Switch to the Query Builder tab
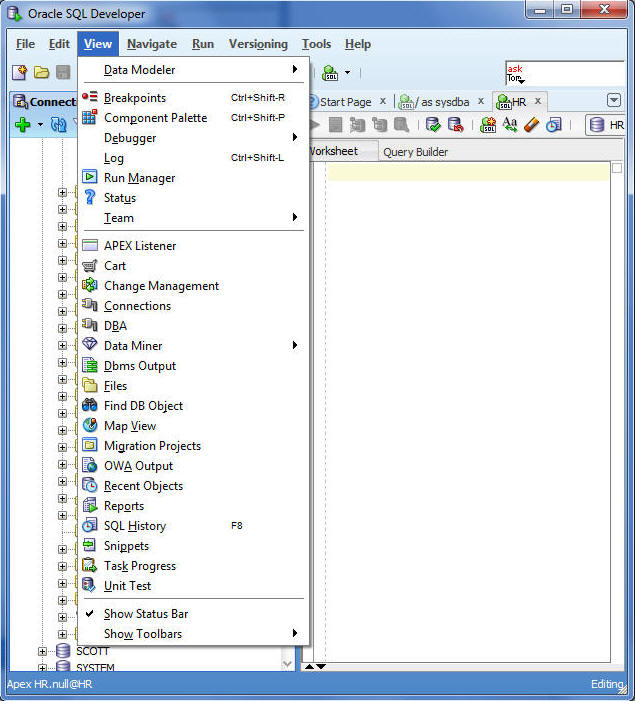This screenshot has height=701, width=635. [415, 152]
